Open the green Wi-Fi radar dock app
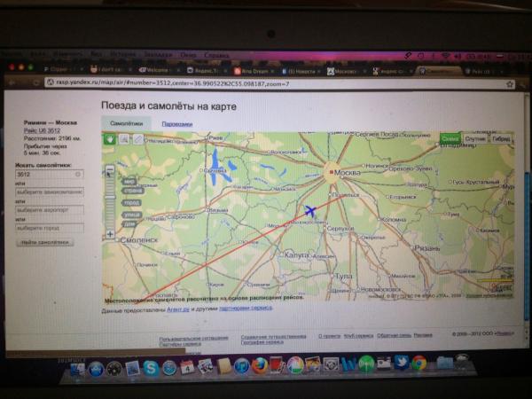The width and height of the screenshot is (532, 399). (366, 364)
